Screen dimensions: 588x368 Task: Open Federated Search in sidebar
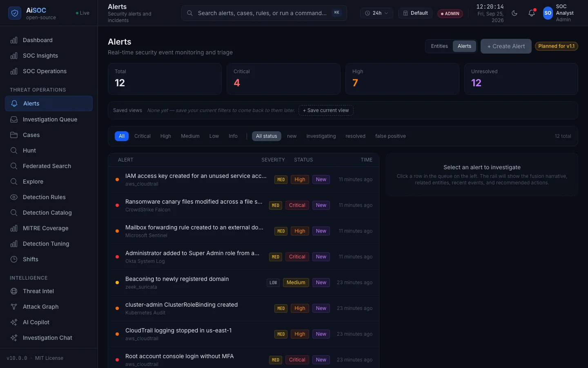(49, 166)
